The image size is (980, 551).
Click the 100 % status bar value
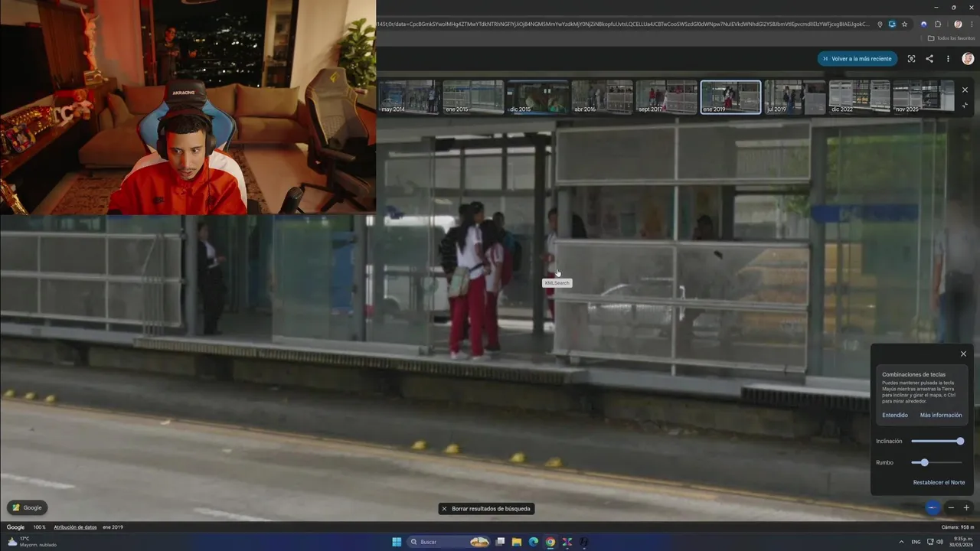pos(39,527)
